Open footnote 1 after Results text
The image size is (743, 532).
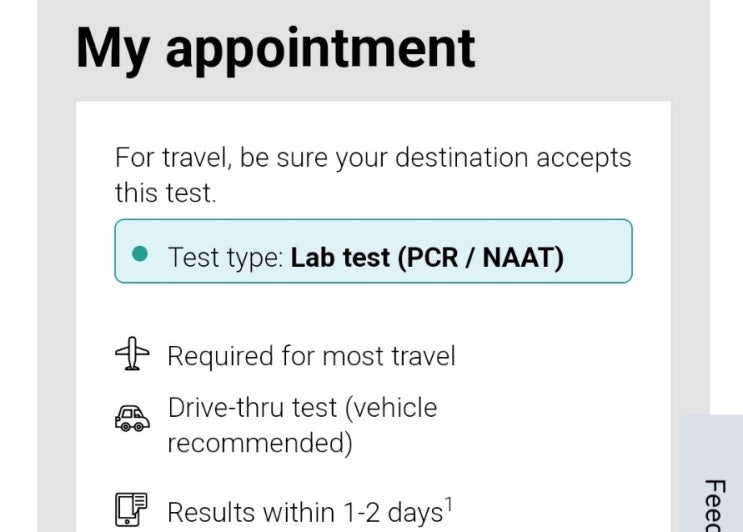tap(450, 505)
